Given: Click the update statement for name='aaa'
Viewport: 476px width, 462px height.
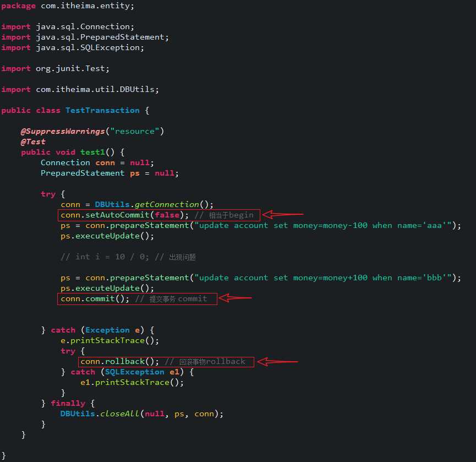Looking at the screenshot, I should pyautogui.click(x=261, y=226).
